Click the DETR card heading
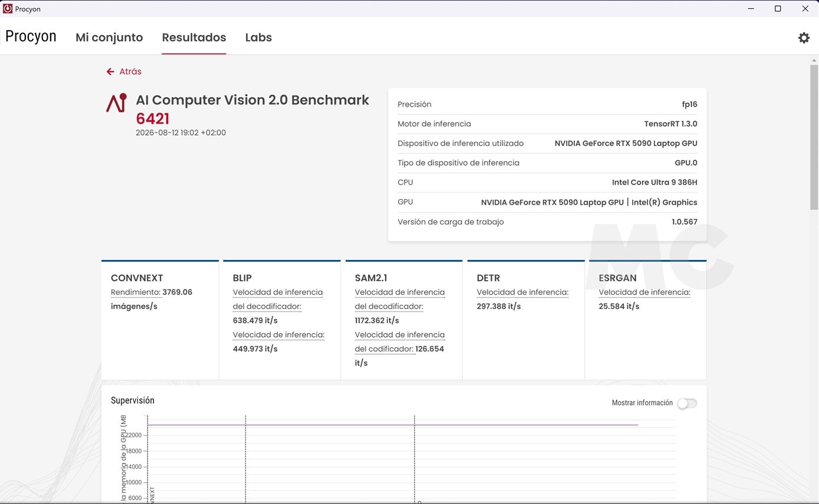The image size is (819, 504). 488,278
